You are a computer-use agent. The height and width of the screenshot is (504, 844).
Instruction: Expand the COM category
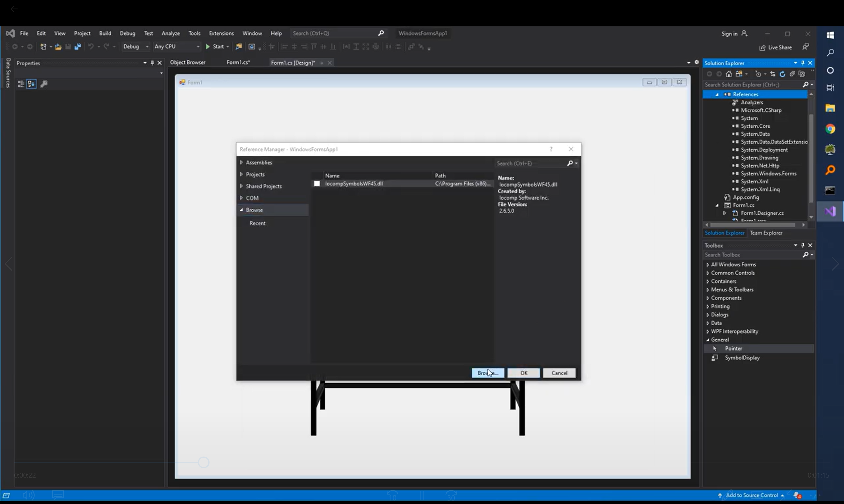(x=241, y=198)
